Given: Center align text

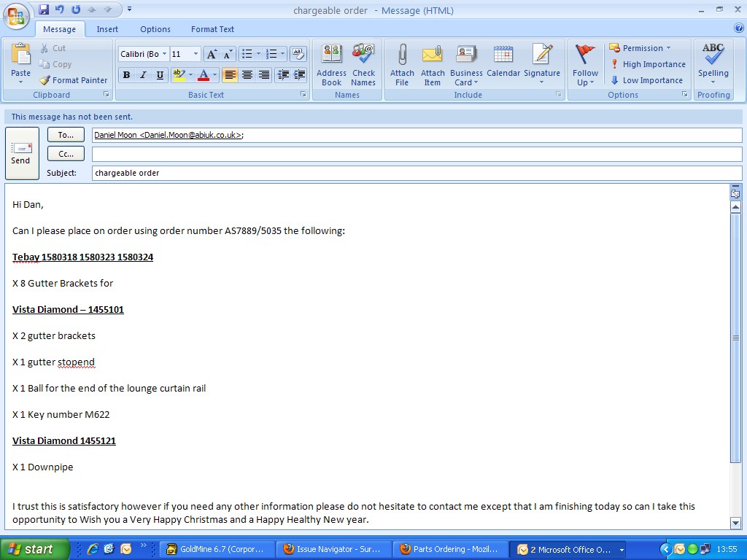Looking at the screenshot, I should click(x=247, y=75).
